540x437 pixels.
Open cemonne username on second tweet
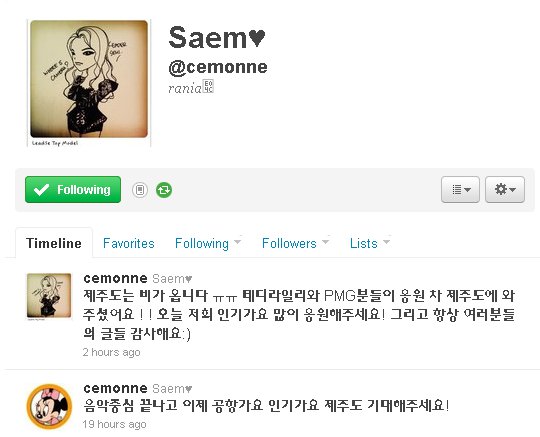tap(115, 388)
